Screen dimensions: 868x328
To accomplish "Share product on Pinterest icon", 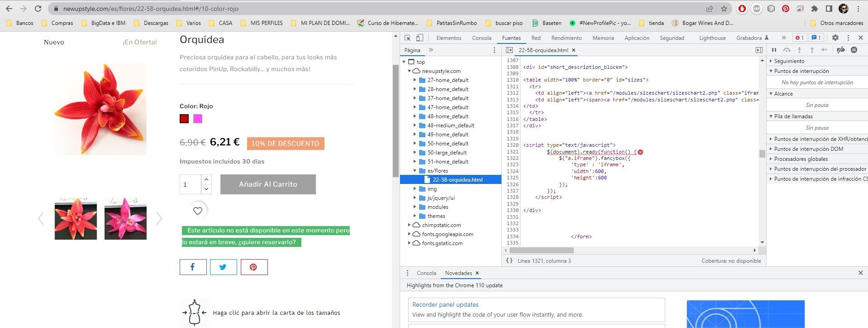I will (x=254, y=267).
